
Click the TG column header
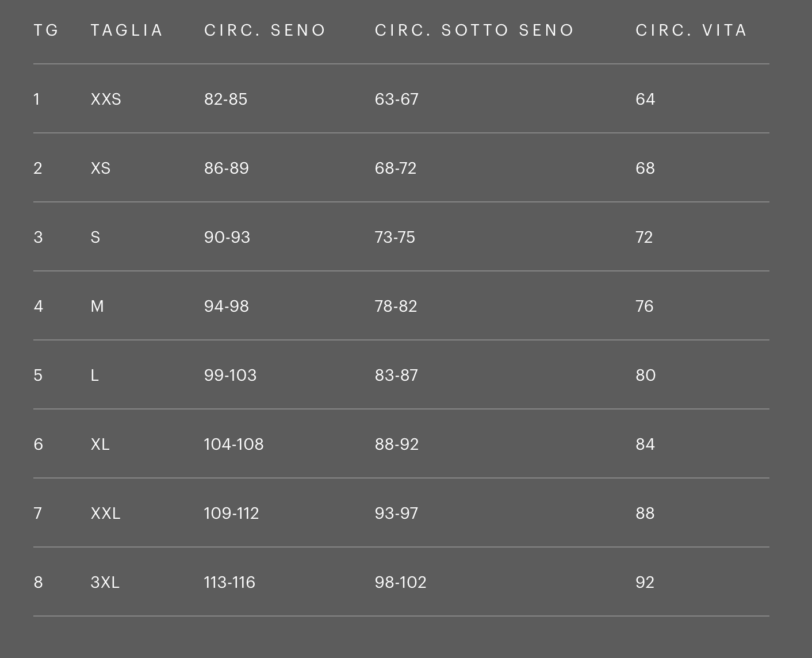(46, 30)
